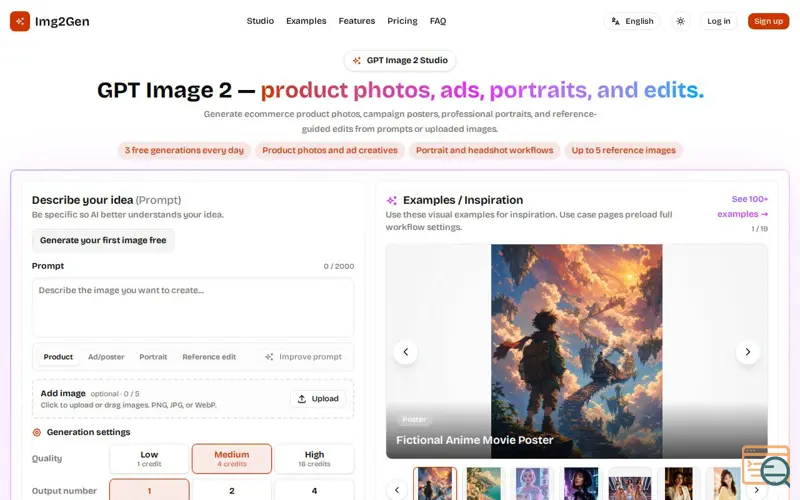Click the Up to 5 reference images tag
Screen dimensions: 800x500
(623, 150)
